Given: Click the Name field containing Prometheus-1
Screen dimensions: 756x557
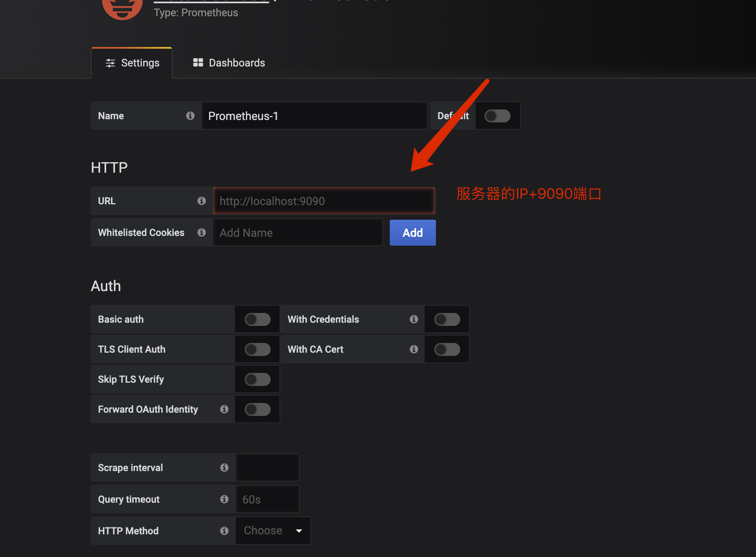Looking at the screenshot, I should tap(314, 116).
